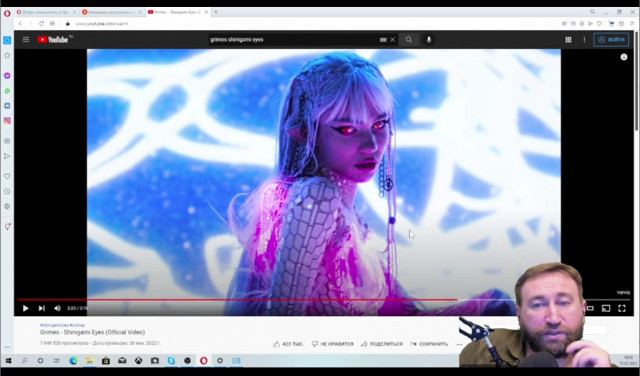Show video info card icon
This screenshot has width=640, height=376.
point(624,57)
